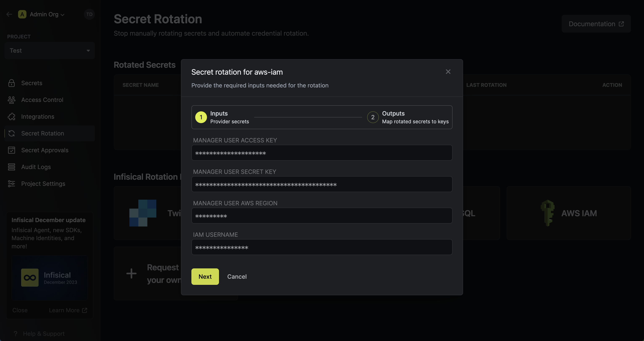Click the Secret Rotation refresh icon
Viewport: 644px width, 341px height.
pyautogui.click(x=12, y=133)
